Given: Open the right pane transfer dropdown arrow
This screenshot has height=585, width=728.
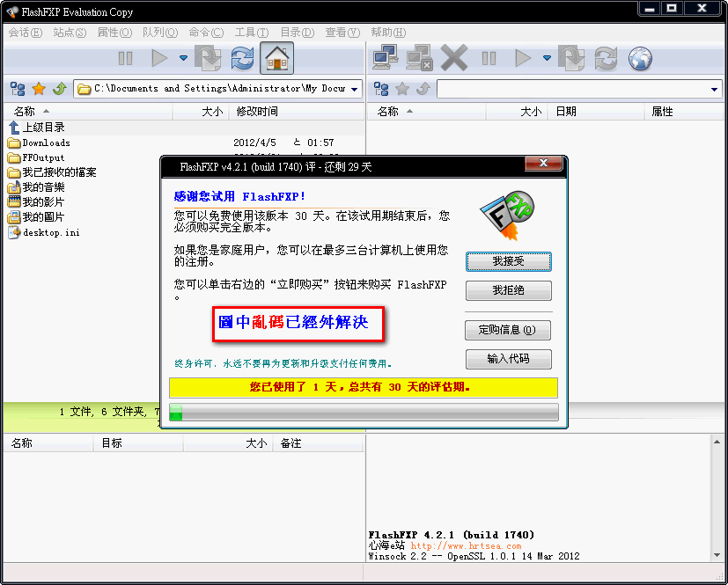Looking at the screenshot, I should [x=547, y=58].
